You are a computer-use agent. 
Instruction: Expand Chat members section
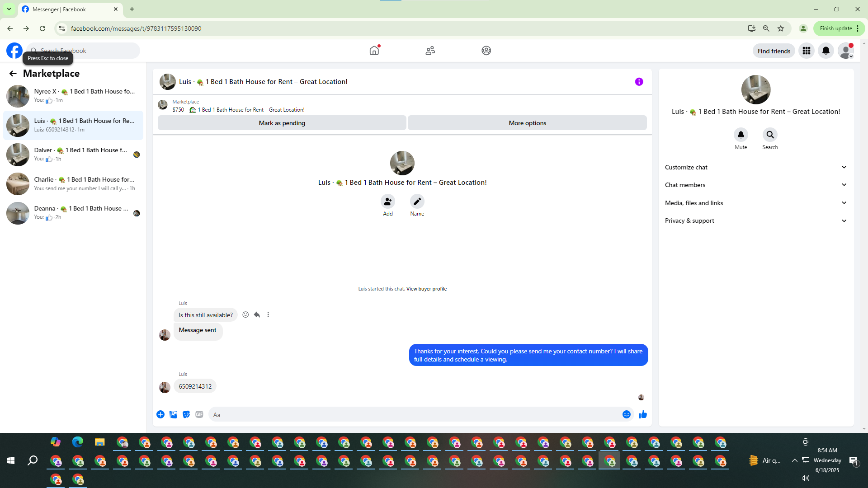(x=756, y=185)
